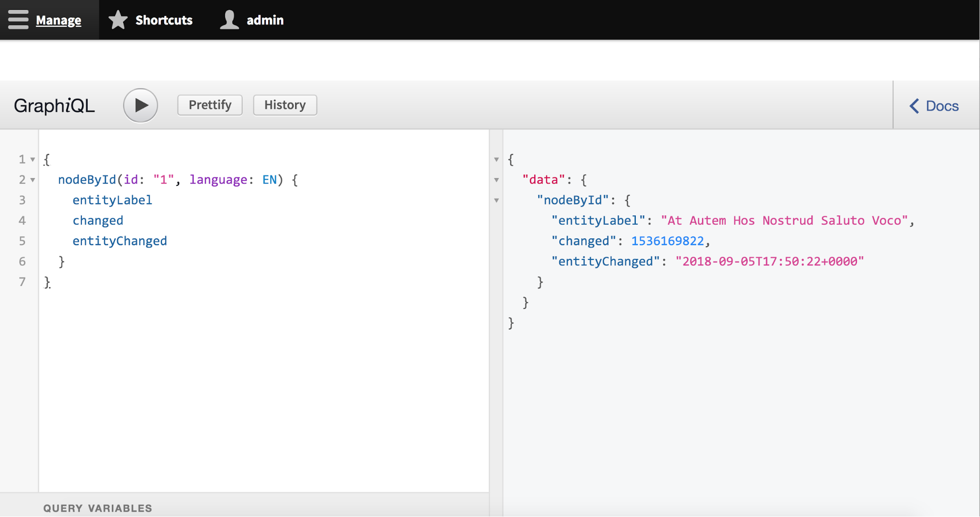980x517 pixels.
Task: Click the EN enum value
Action: (x=269, y=180)
